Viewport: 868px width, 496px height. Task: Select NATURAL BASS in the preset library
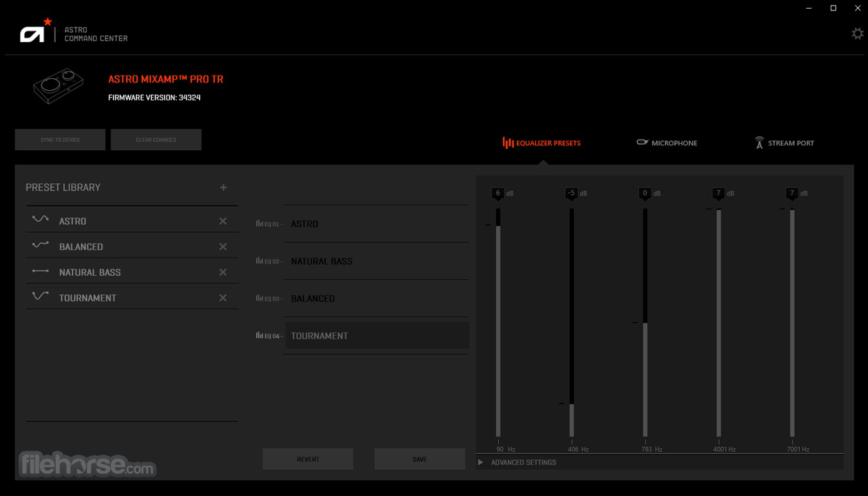pyautogui.click(x=132, y=272)
